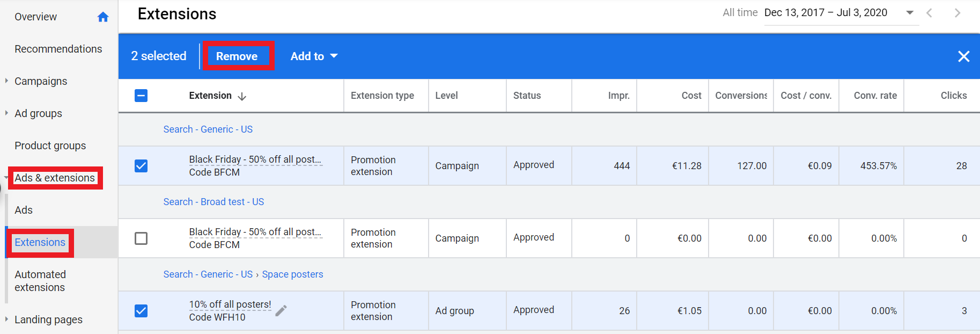Click the €11.28 cost cell
The width and height of the screenshot is (980, 334).
tap(687, 166)
